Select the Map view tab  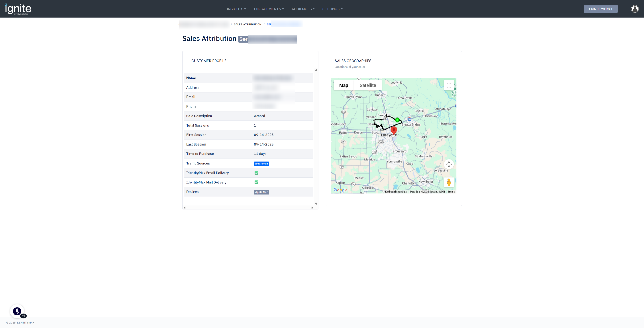point(343,85)
